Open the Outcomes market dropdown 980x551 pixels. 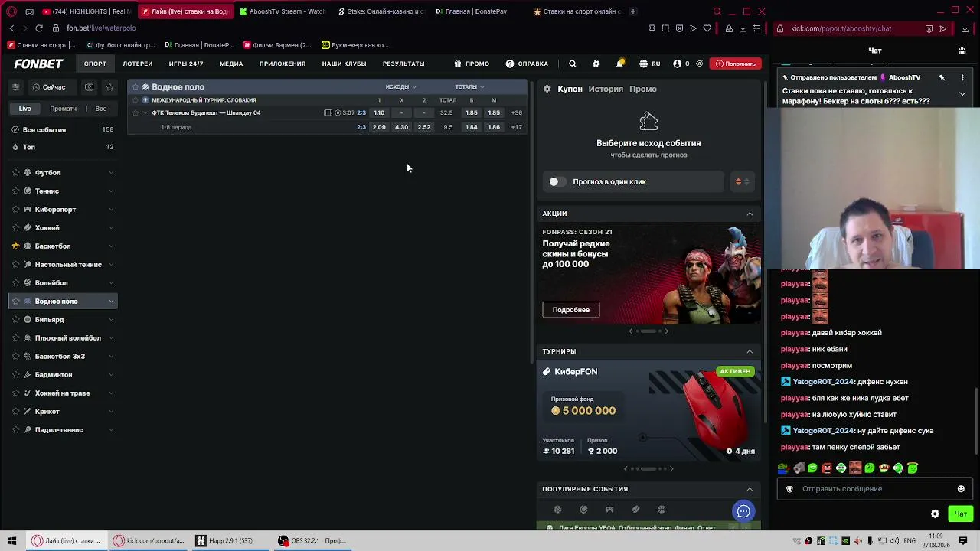(x=401, y=86)
